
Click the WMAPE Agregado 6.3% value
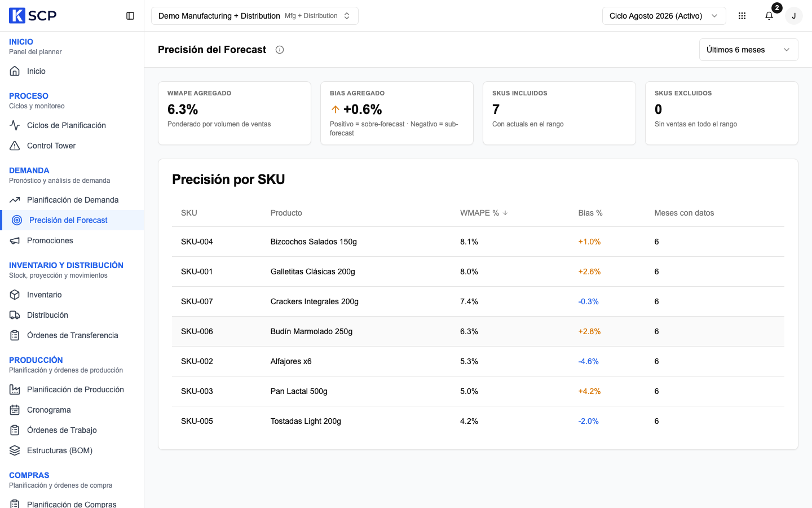(x=183, y=109)
